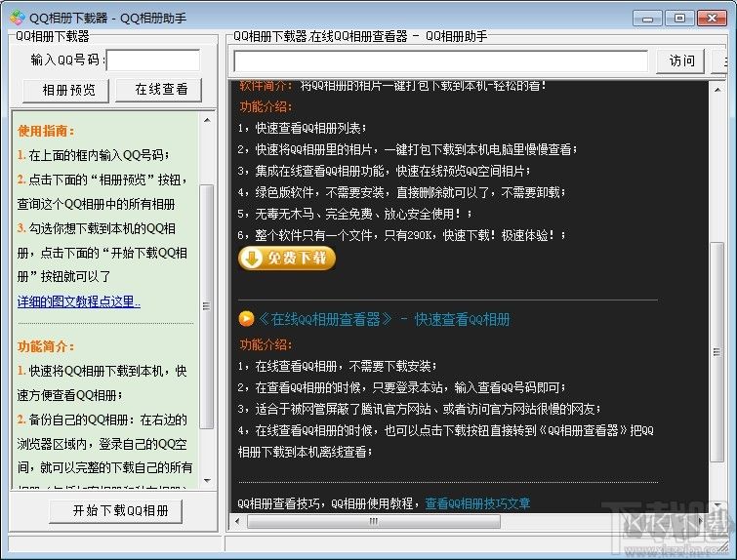Image resolution: width=737 pixels, height=560 pixels.
Task: Click the orange 免费下载 button
Action: pos(287,258)
